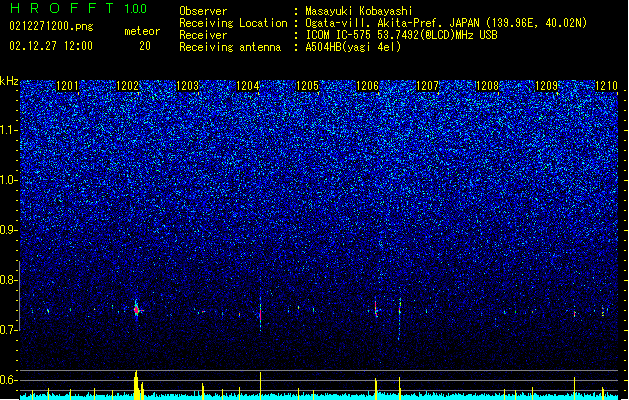Click the 1209 time marker
The width and height of the screenshot is (629, 400).
tap(547, 86)
